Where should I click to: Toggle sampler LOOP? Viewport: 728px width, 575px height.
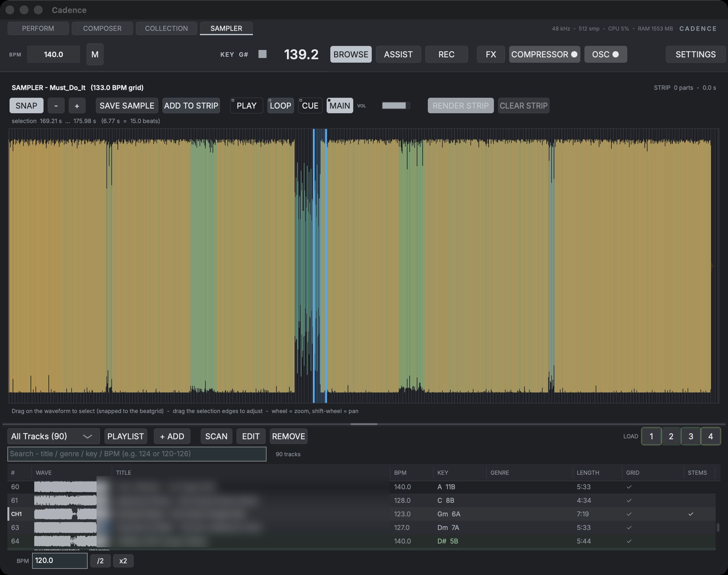coord(280,105)
